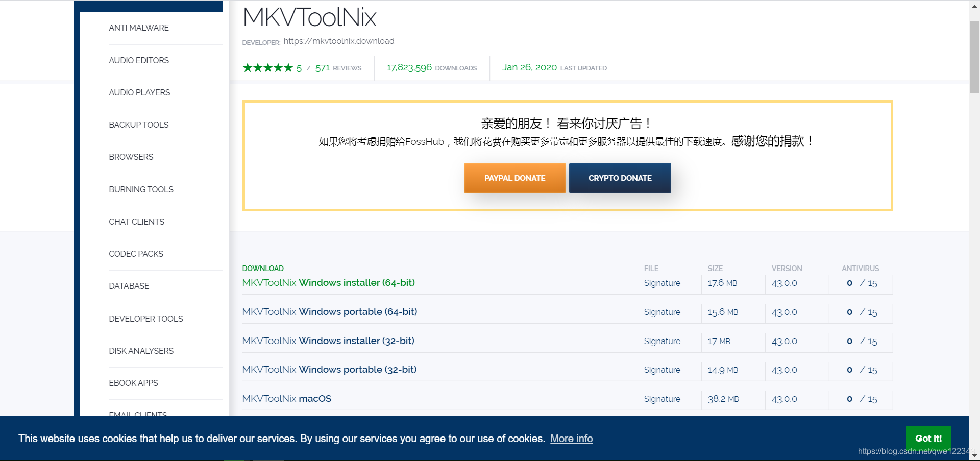The image size is (980, 461).
Task: Open Signature for Windows portable 64-bit
Action: click(x=662, y=312)
